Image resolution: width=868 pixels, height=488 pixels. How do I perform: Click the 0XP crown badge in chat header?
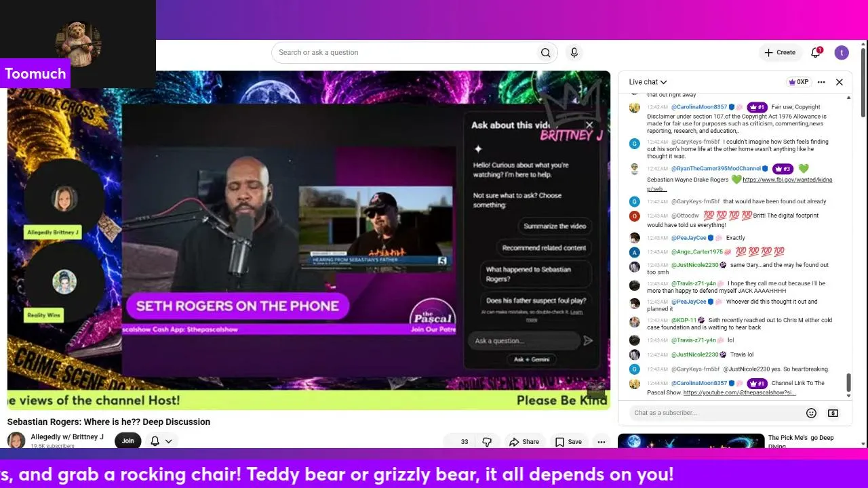(798, 82)
